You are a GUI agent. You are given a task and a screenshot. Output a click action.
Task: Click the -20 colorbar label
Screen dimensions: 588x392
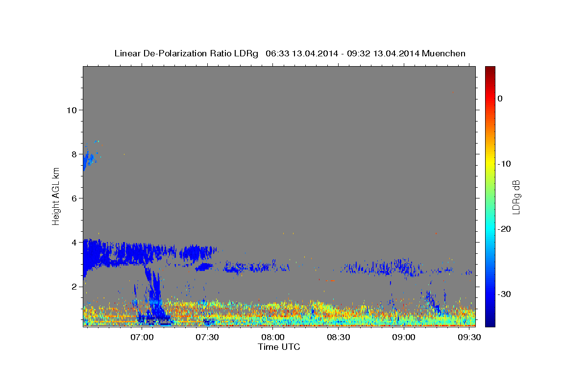click(x=505, y=229)
